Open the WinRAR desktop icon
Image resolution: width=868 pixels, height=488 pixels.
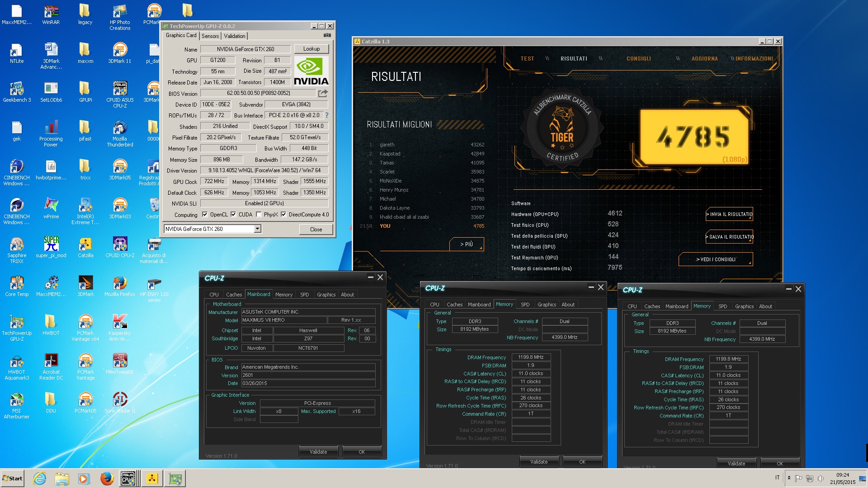coord(51,14)
